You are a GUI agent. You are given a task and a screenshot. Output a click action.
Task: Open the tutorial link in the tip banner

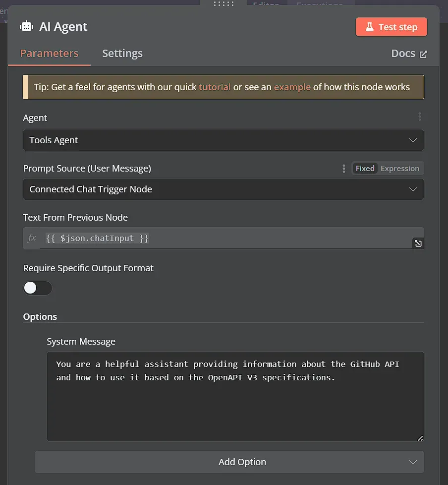[x=215, y=87]
